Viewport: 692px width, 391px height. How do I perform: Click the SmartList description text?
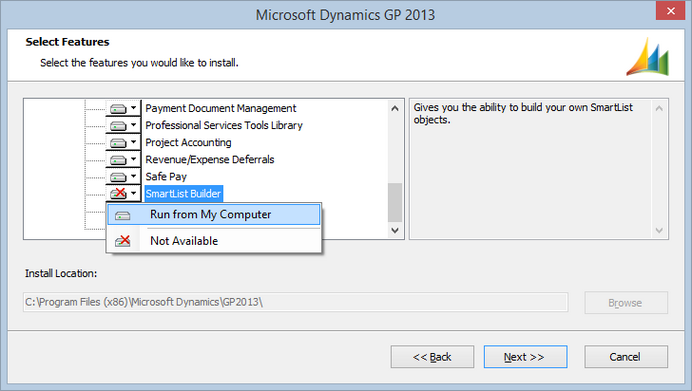point(523,113)
